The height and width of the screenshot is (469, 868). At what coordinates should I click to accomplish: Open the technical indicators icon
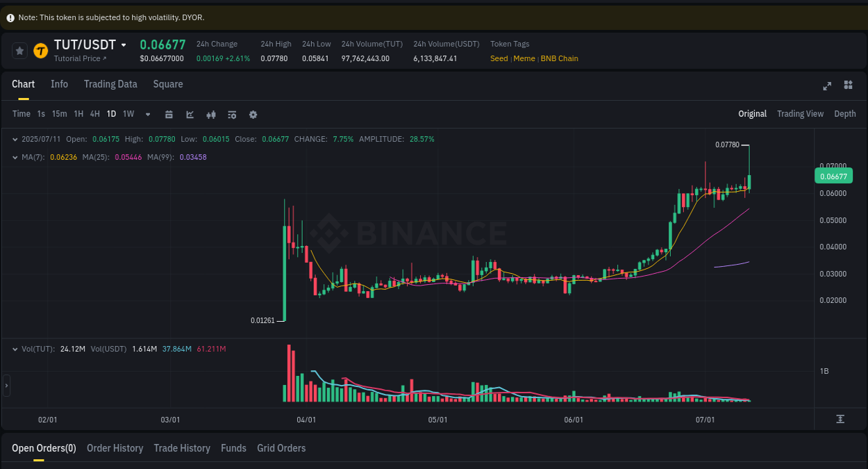click(x=231, y=114)
